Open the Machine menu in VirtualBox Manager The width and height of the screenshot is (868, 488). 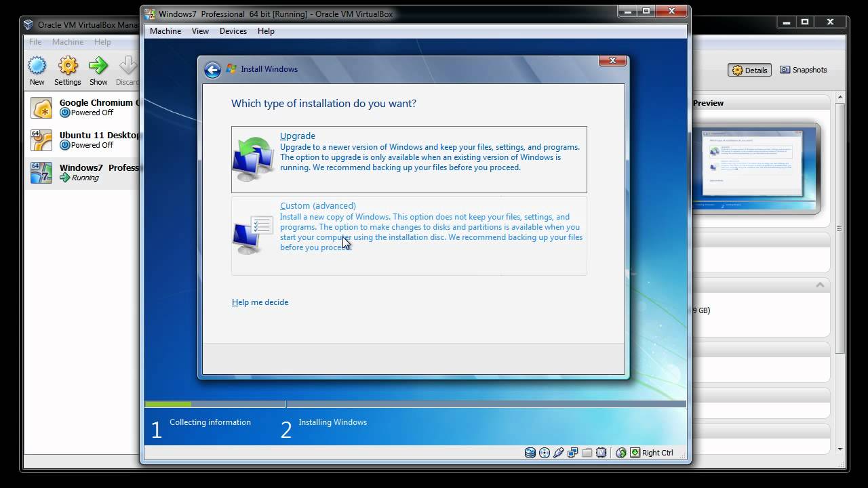click(x=68, y=42)
